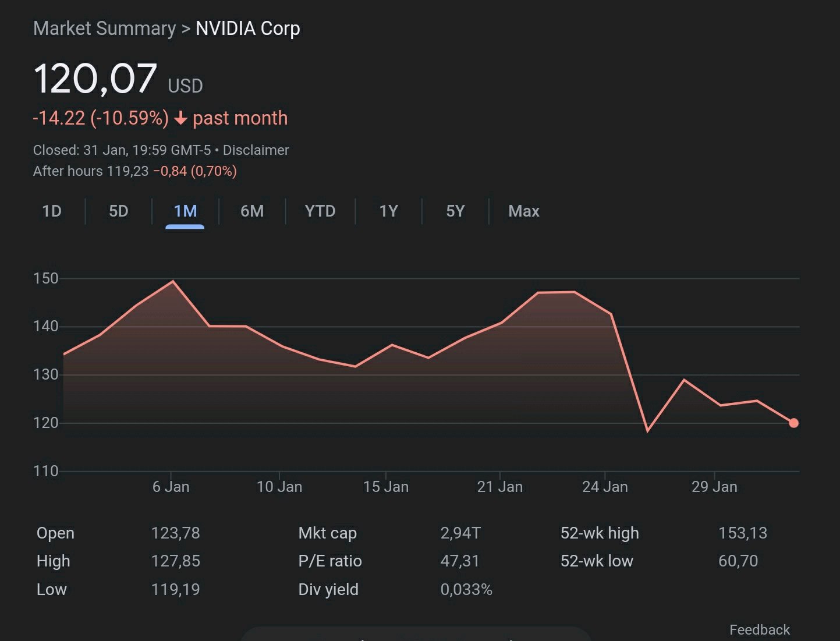Click the 6 Jan axis label

tap(171, 487)
